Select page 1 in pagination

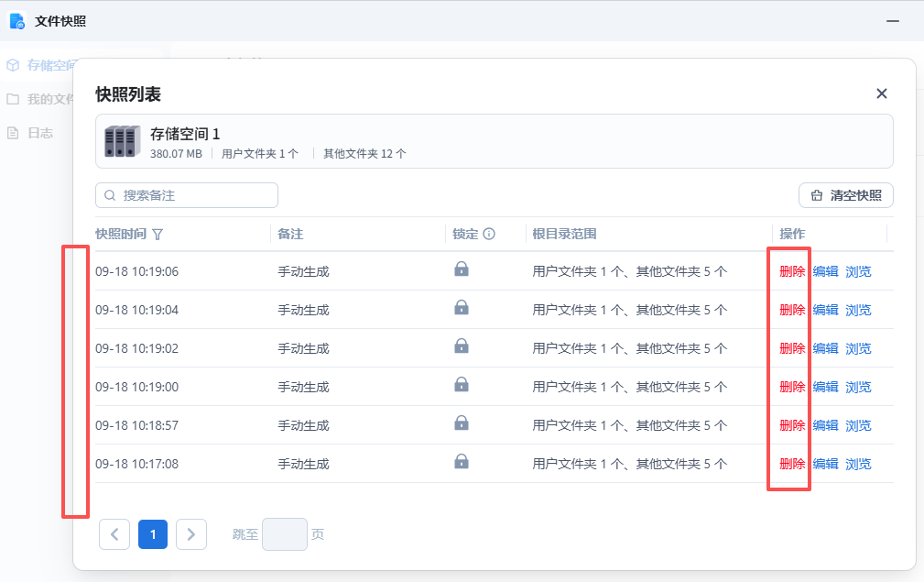pos(153,534)
